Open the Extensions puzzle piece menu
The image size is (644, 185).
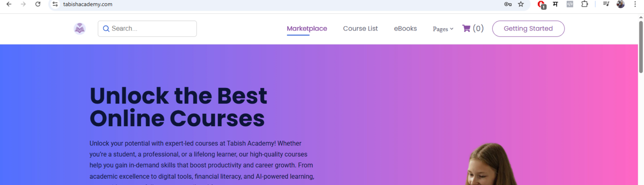[584, 4]
